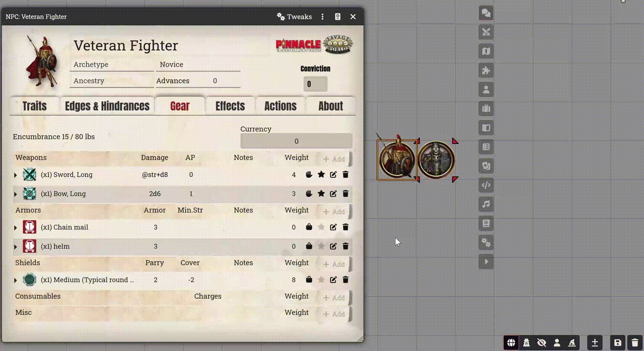Click the wizard hat chat control
The height and width of the screenshot is (351, 644).
click(572, 343)
